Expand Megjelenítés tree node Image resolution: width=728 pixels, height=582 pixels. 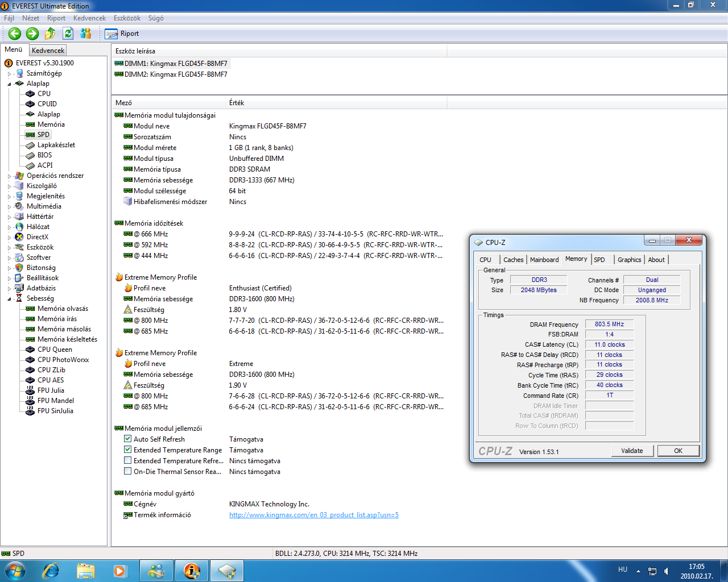point(9,197)
